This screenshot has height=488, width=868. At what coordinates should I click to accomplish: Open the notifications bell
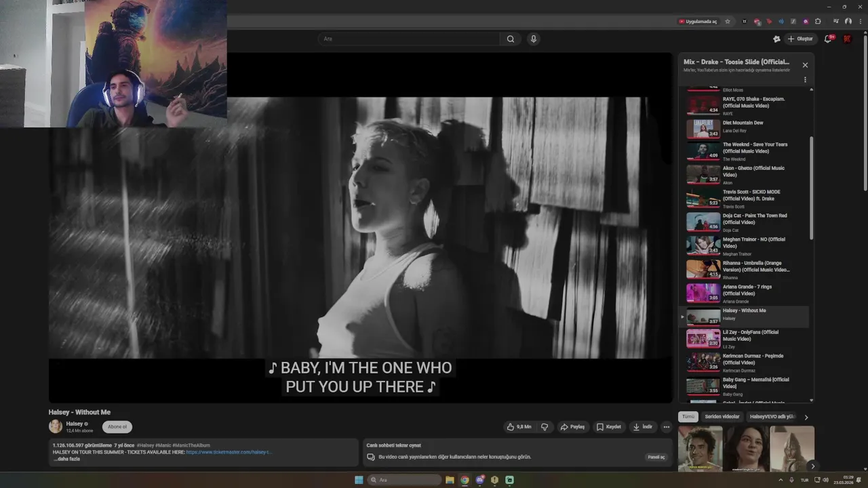(828, 39)
